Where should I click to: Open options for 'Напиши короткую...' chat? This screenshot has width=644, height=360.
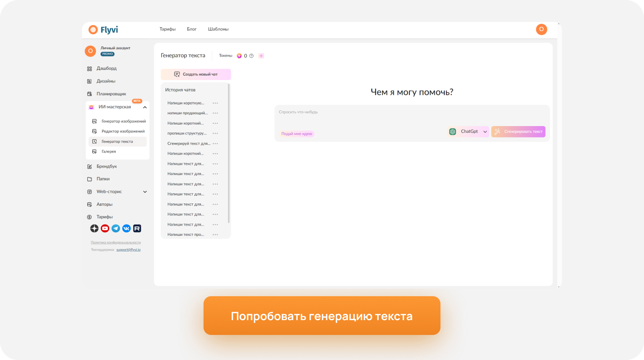tap(215, 103)
